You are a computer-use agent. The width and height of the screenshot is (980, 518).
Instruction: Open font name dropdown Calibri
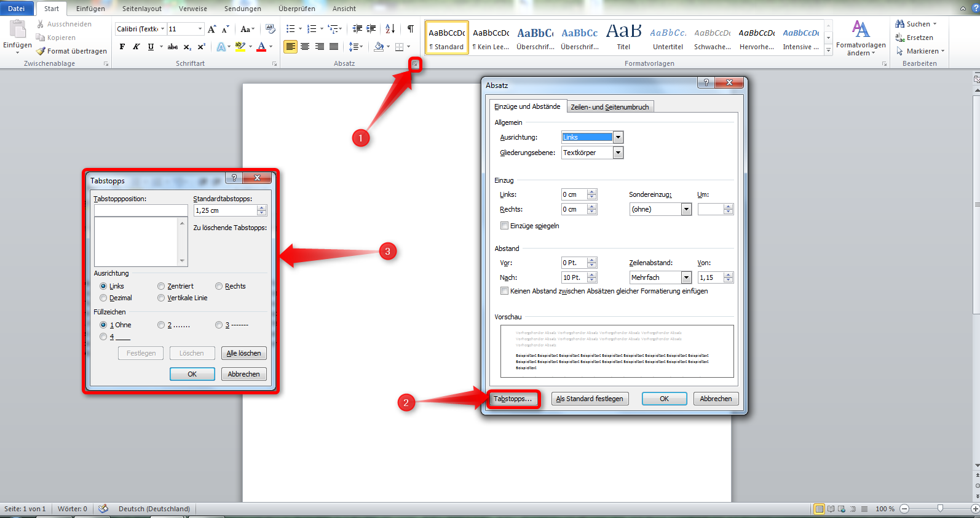(163, 29)
